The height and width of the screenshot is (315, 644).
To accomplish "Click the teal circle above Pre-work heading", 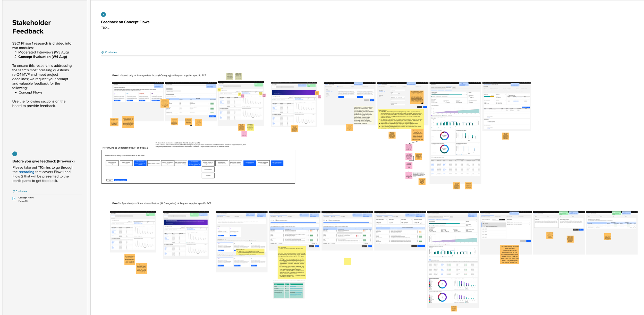I will 15,154.
